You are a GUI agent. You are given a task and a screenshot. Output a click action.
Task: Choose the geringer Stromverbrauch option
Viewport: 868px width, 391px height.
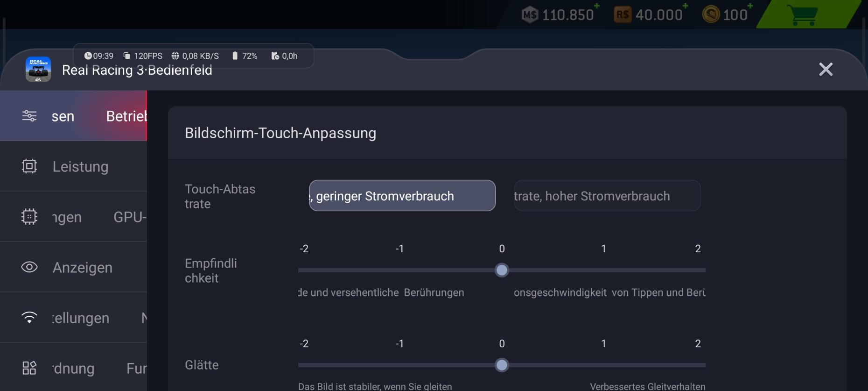tap(402, 196)
